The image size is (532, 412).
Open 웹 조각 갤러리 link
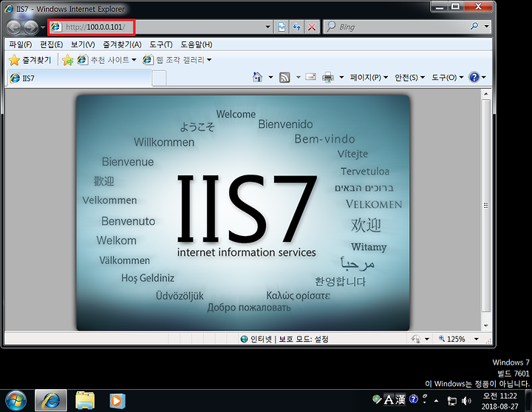pyautogui.click(x=177, y=60)
